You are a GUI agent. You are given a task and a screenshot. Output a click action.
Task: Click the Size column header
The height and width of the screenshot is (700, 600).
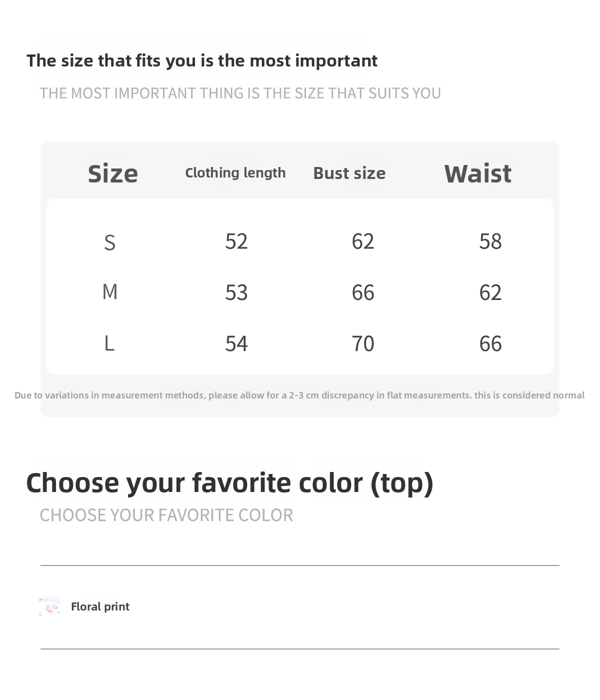pyautogui.click(x=112, y=173)
